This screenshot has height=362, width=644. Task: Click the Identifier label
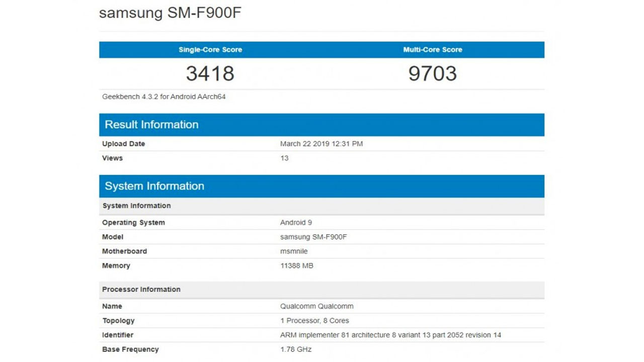pyautogui.click(x=118, y=335)
